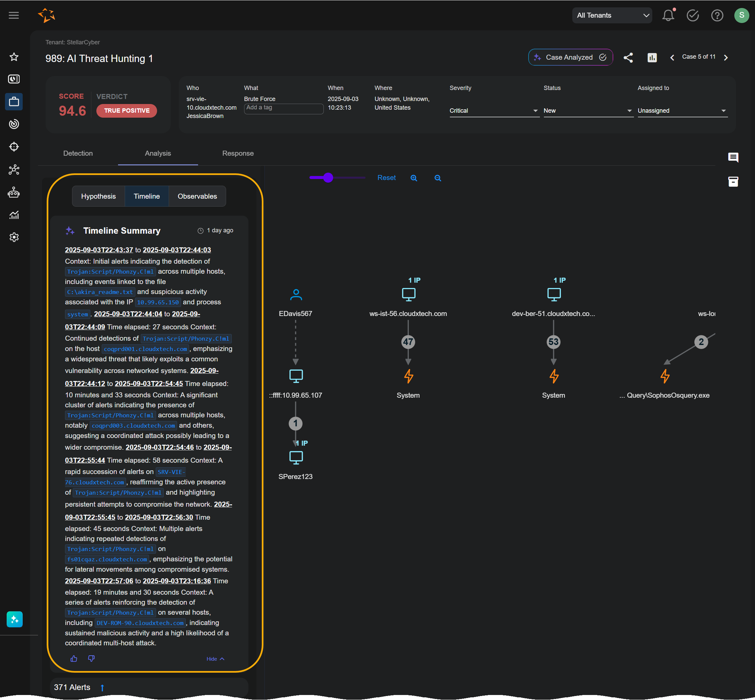Open the Status New dropdown
Screen dimensions: 755x700
coord(588,111)
